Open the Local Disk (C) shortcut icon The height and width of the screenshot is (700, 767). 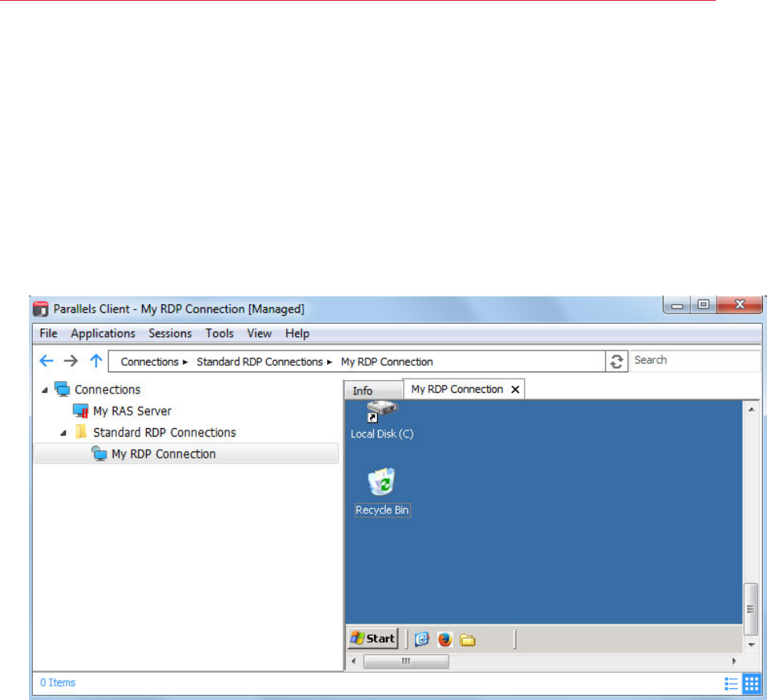382,411
